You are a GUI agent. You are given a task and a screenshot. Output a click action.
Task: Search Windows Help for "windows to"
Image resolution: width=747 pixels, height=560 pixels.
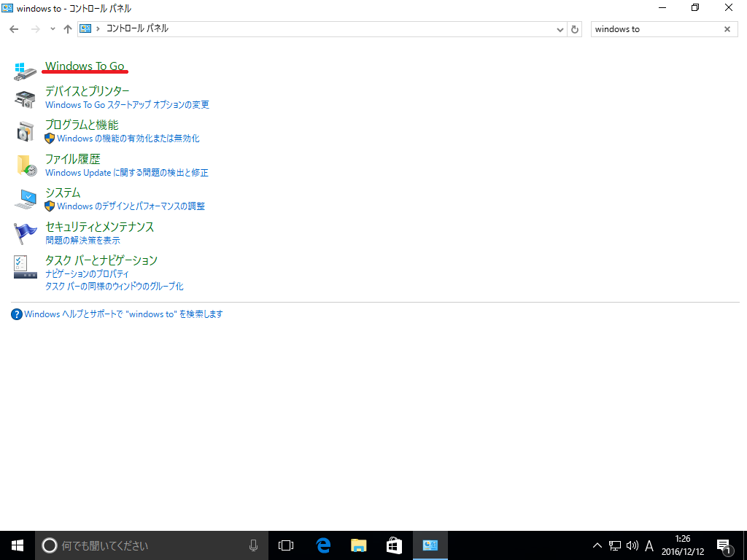tap(123, 314)
